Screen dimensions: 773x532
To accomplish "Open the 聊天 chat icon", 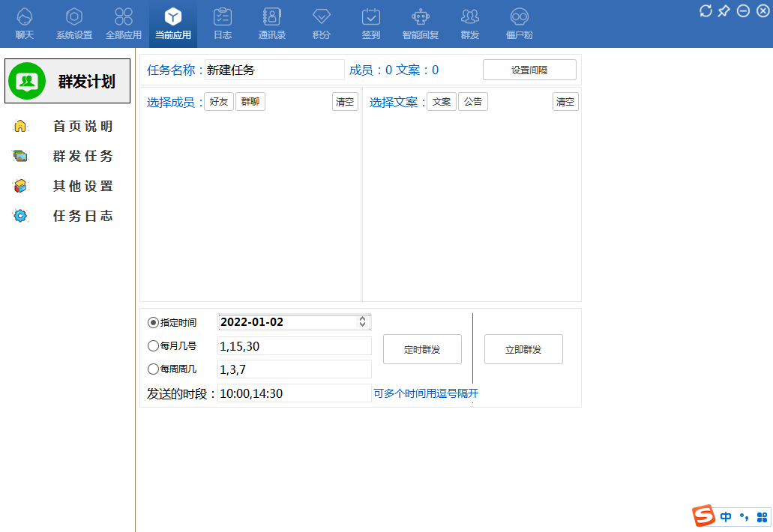I will 25,17.
